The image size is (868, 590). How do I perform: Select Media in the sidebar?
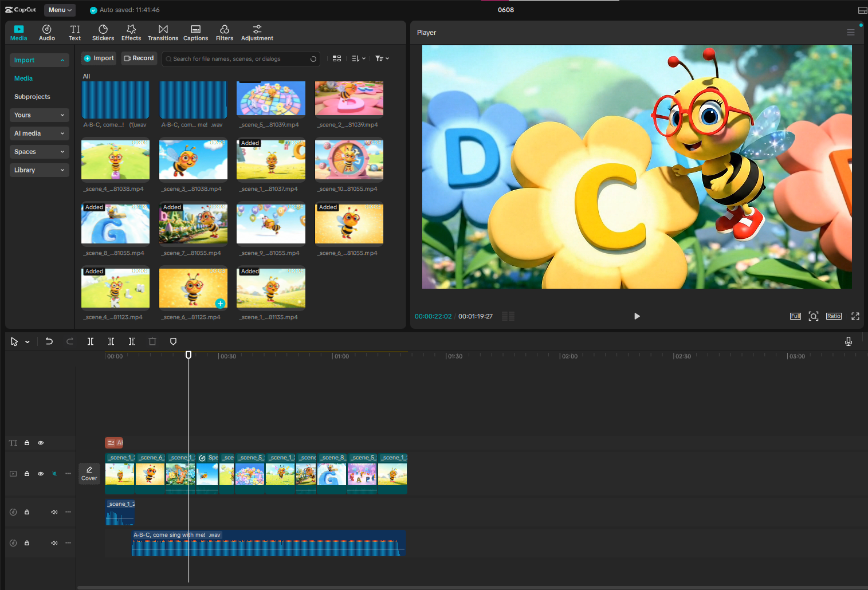(23, 78)
